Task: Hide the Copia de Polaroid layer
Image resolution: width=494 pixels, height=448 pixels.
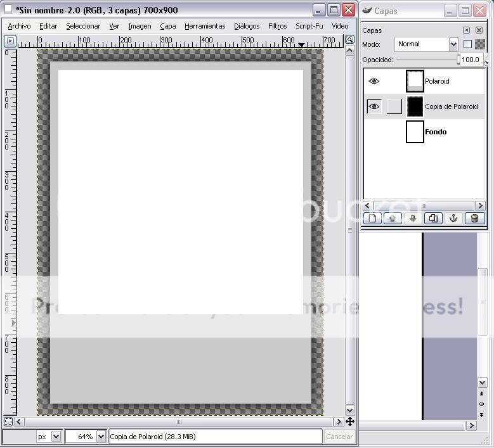Action: click(x=374, y=106)
